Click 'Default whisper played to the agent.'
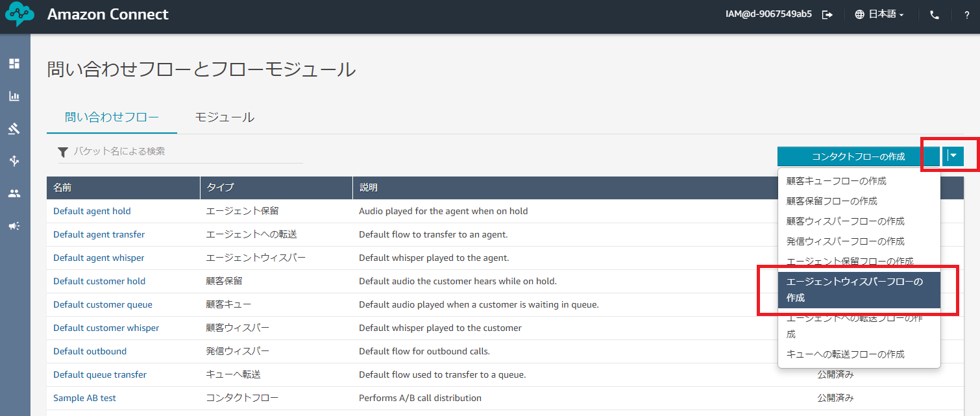 [434, 258]
